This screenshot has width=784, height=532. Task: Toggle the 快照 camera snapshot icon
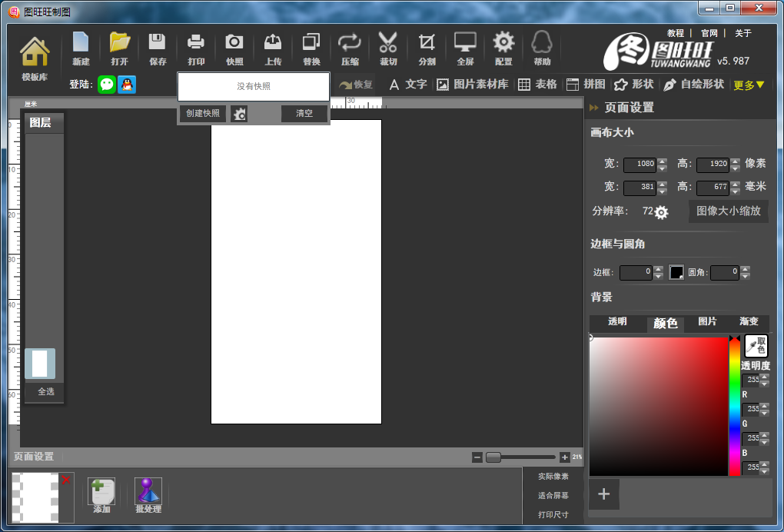(234, 49)
